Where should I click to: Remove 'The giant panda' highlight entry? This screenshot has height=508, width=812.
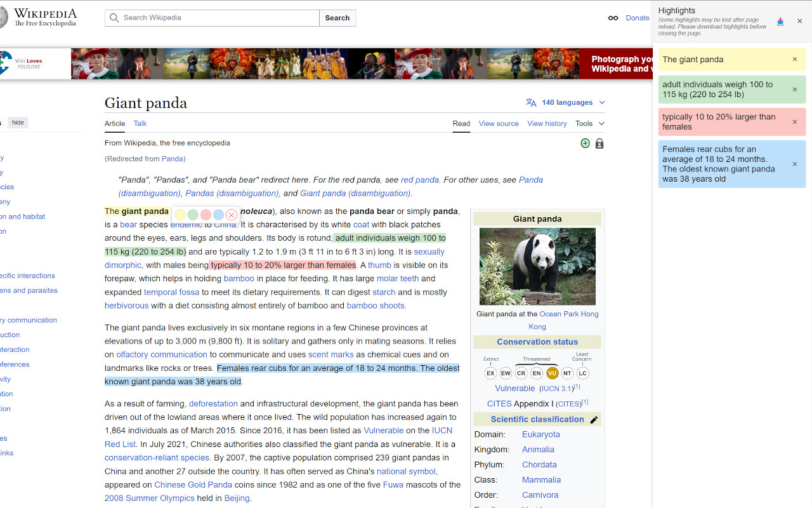[x=794, y=60]
